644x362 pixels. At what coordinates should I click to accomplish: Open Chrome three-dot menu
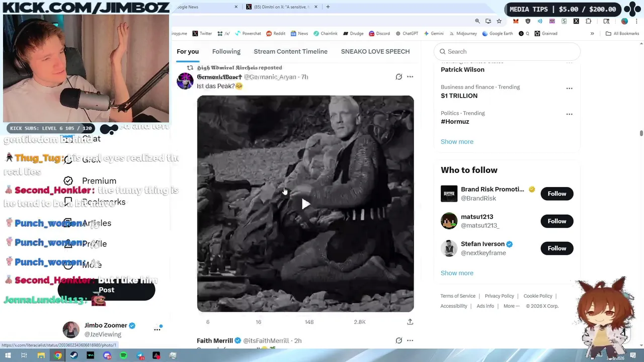636,21
